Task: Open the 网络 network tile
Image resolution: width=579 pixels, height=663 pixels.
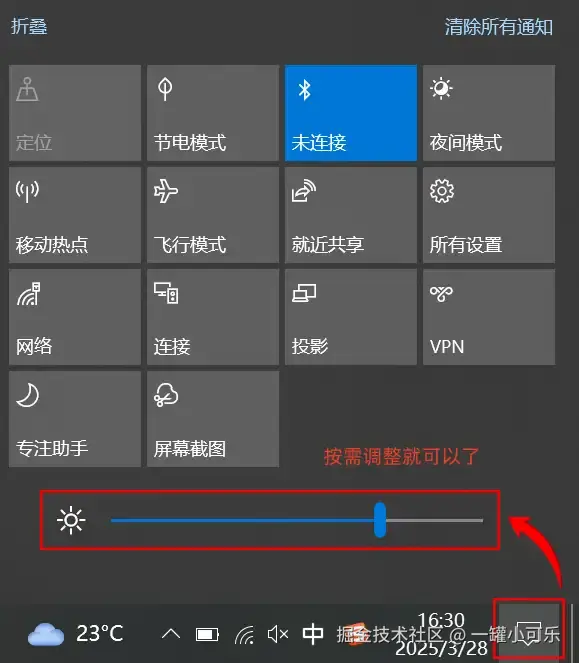Action: click(75, 317)
